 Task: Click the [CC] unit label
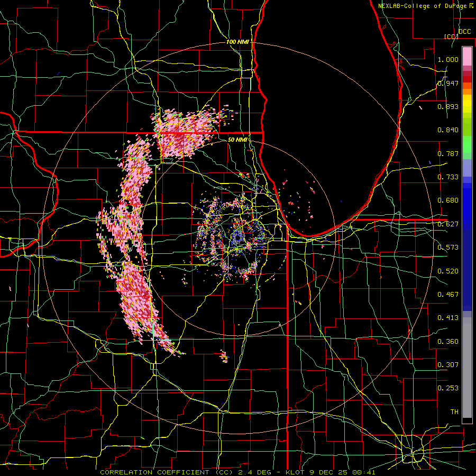(x=451, y=36)
